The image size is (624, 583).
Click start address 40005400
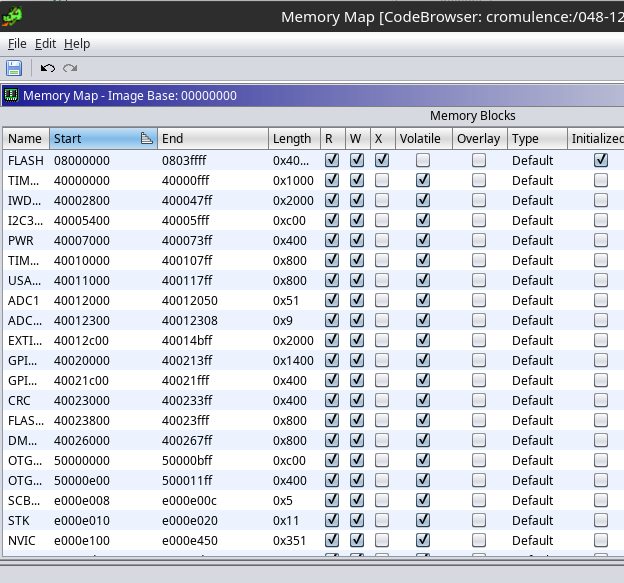point(82,220)
